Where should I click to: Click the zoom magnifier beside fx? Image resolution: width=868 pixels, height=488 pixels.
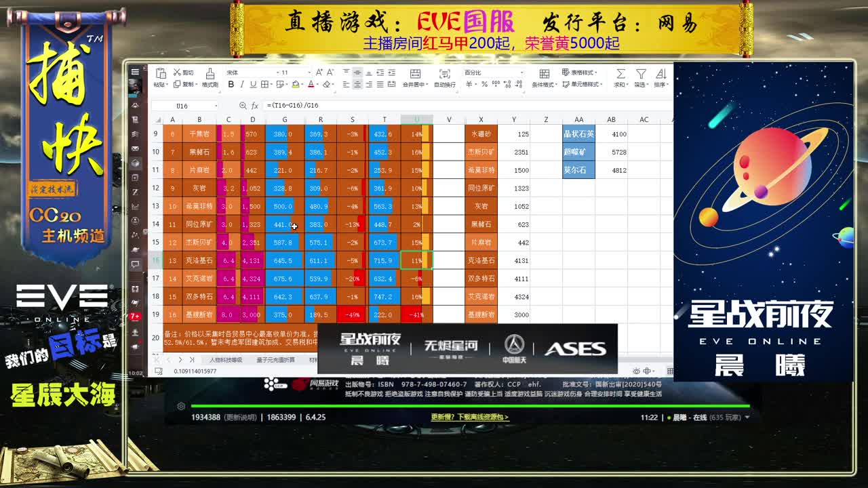(243, 106)
